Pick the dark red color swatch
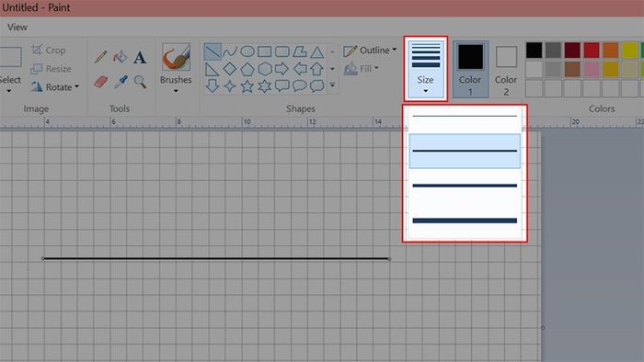Screen dimensions: 644x362 tap(572, 51)
